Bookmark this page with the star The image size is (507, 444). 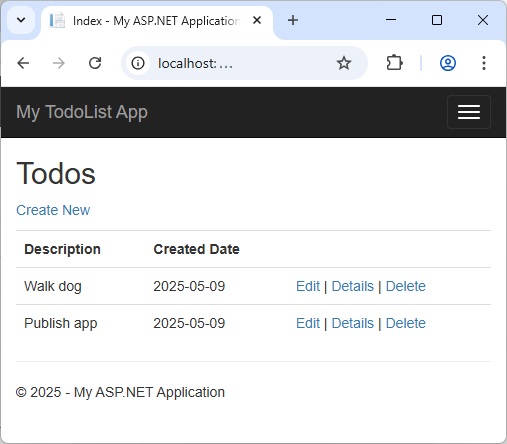click(x=344, y=63)
